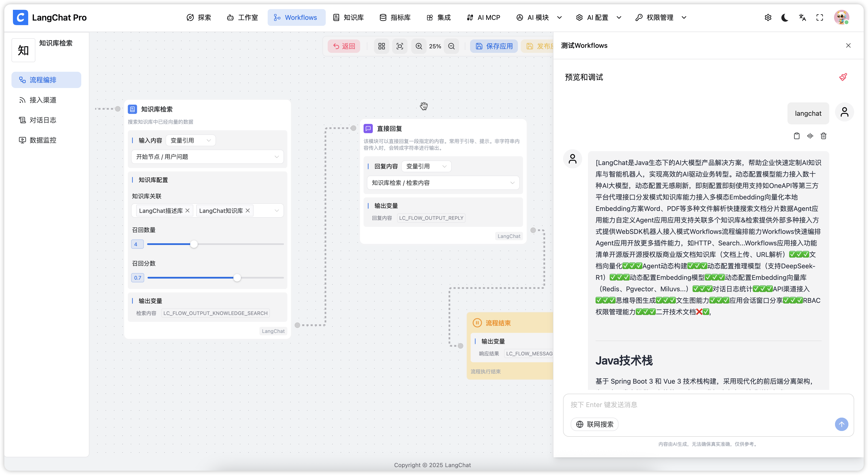868x475 pixels.
Task: Click the zoom out magnifier icon
Action: [x=451, y=46]
